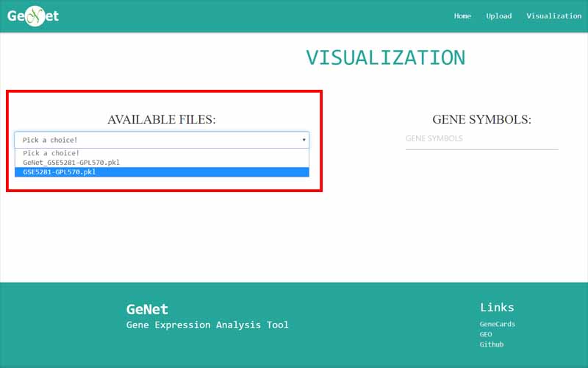Image resolution: width=588 pixels, height=368 pixels.
Task: Click 'Gene Expression Analysis Tool' footer tagline
Action: click(x=207, y=325)
